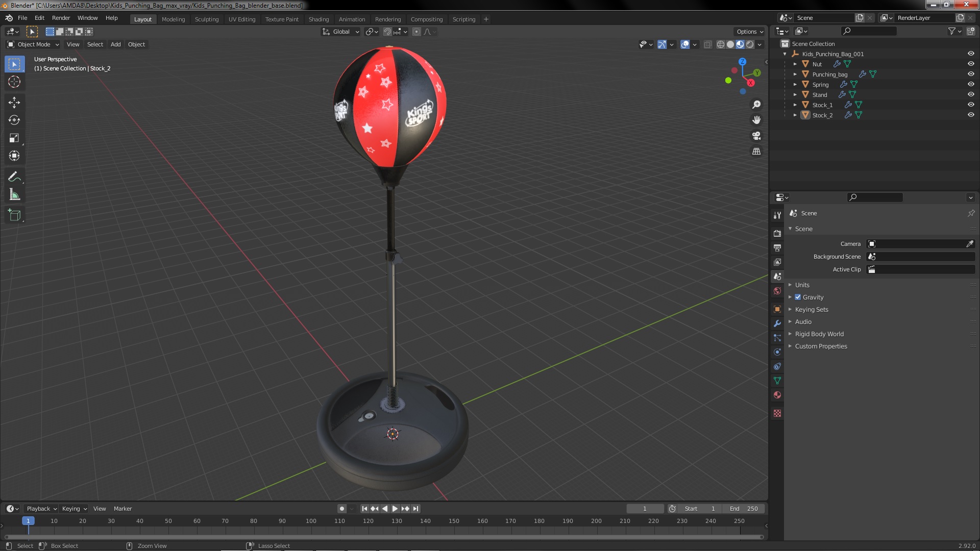Open the Playback popover

[41, 509]
